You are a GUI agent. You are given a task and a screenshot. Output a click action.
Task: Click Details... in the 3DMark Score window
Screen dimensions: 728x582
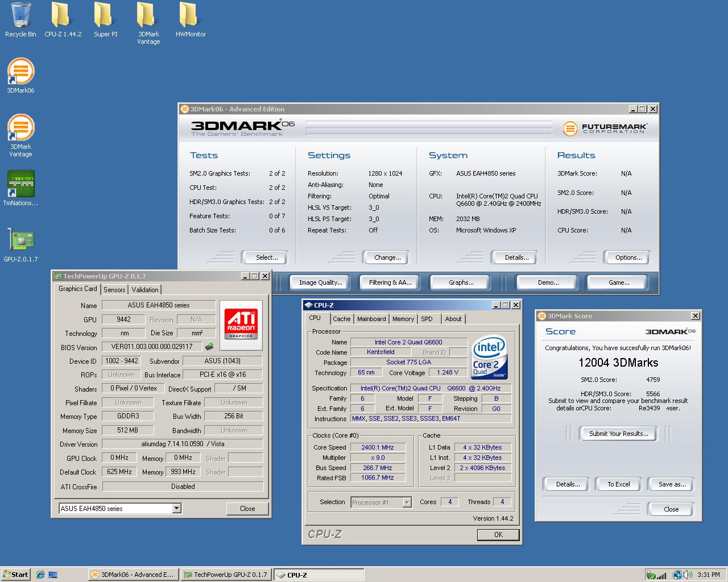(x=568, y=484)
